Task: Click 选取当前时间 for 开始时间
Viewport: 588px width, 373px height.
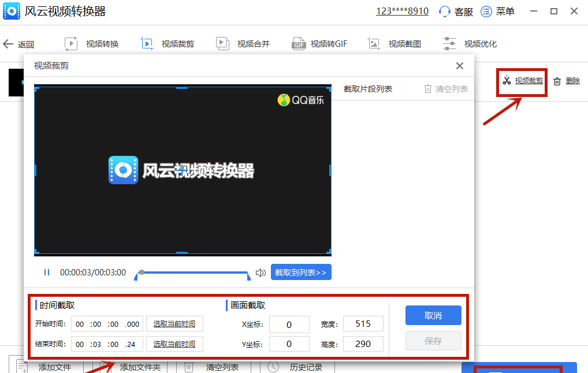Action: pyautogui.click(x=174, y=324)
